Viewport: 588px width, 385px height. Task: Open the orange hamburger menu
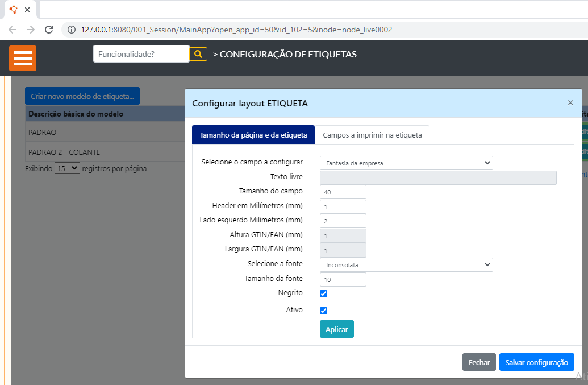(23, 58)
